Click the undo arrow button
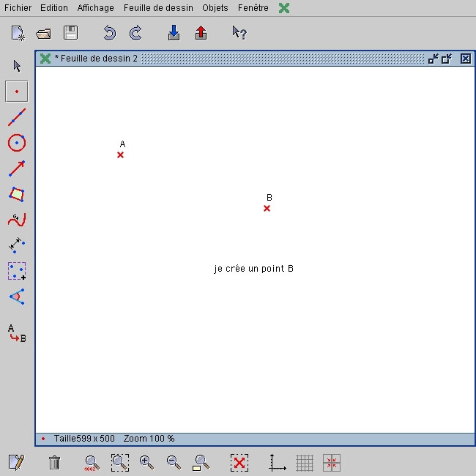Viewport: 476px width, 476px height. 109,33
